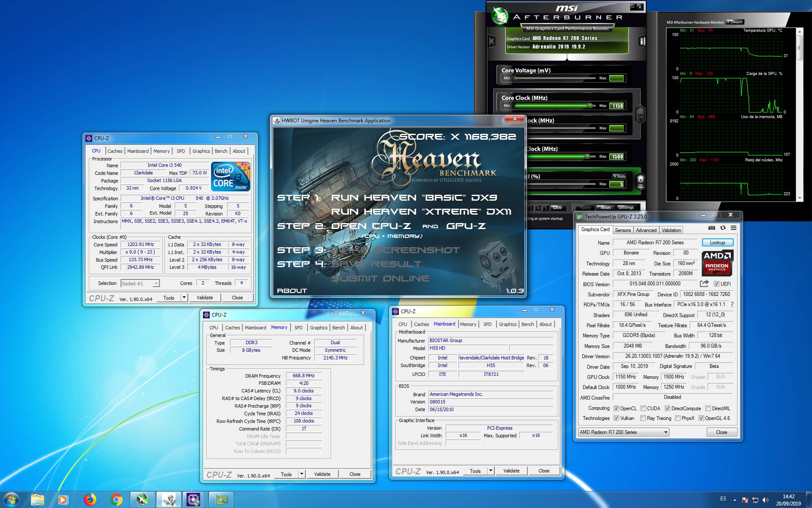Click the network tray icon
Image resolution: width=812 pixels, height=508 pixels.
tap(755, 500)
